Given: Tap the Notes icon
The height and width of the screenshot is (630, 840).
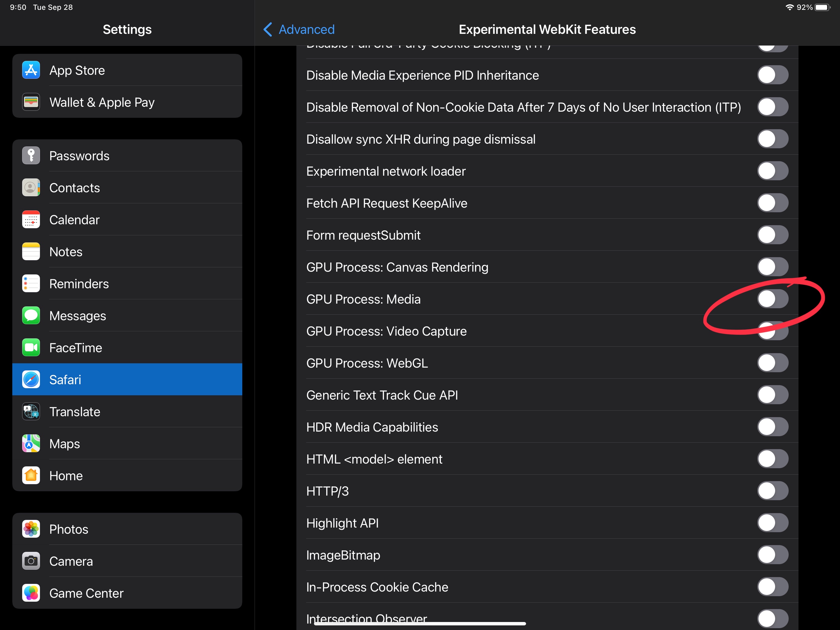Looking at the screenshot, I should pos(31,252).
